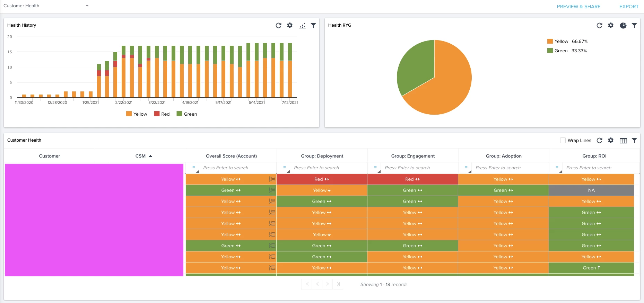Click Overall Score (Account) column header
644x303 pixels.
point(231,156)
